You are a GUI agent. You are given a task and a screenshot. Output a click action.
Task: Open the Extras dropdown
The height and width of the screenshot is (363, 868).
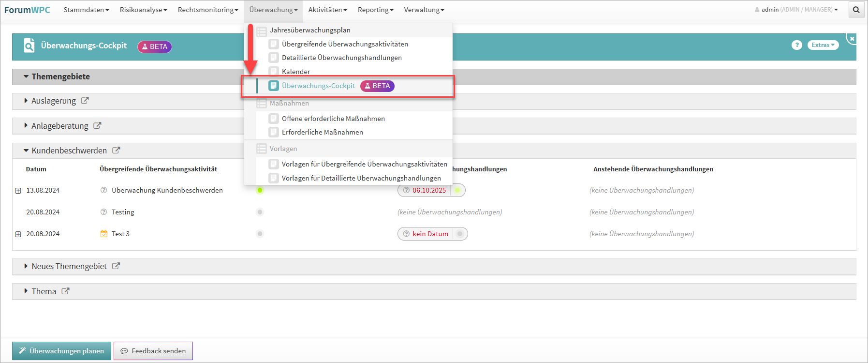click(x=823, y=45)
